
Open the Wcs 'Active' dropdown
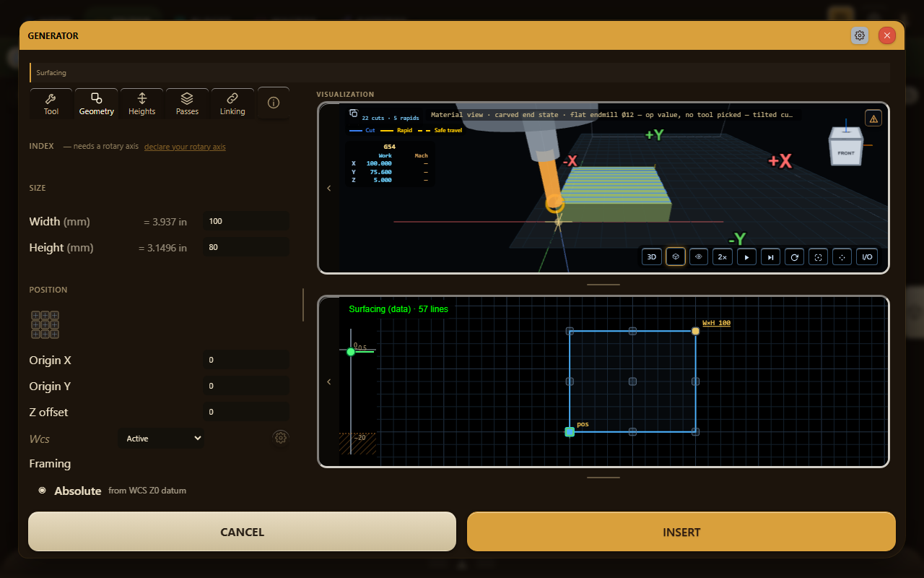point(161,439)
